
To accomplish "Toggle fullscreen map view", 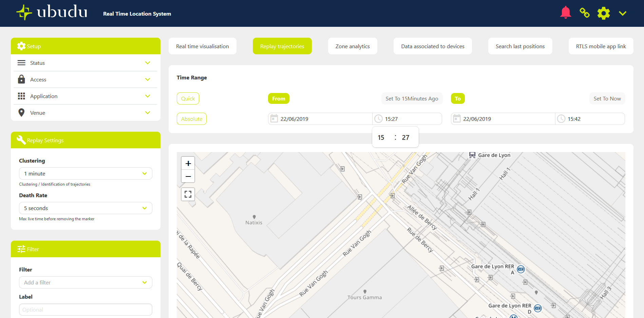I will 188,194.
